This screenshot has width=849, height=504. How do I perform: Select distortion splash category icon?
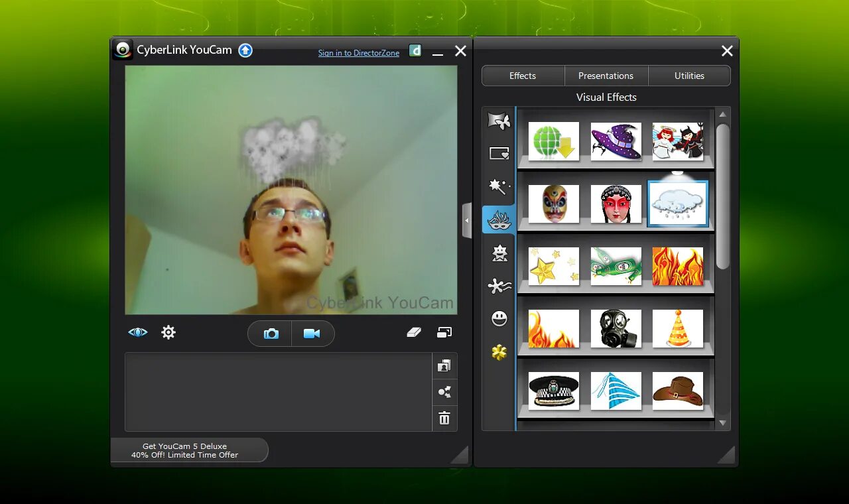(x=499, y=286)
